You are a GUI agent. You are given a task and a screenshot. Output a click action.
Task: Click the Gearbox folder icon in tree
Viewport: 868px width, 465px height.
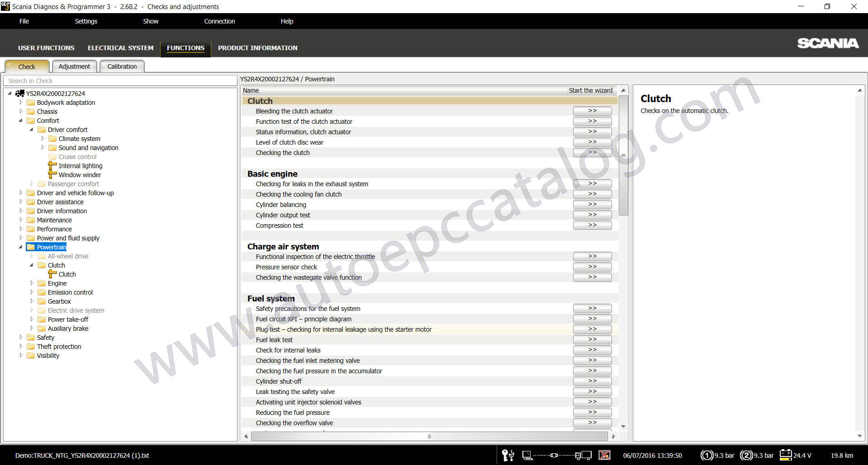point(42,301)
